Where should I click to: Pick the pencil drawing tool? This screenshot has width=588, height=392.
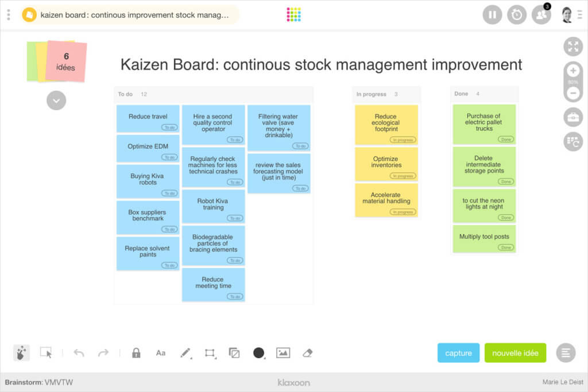185,353
